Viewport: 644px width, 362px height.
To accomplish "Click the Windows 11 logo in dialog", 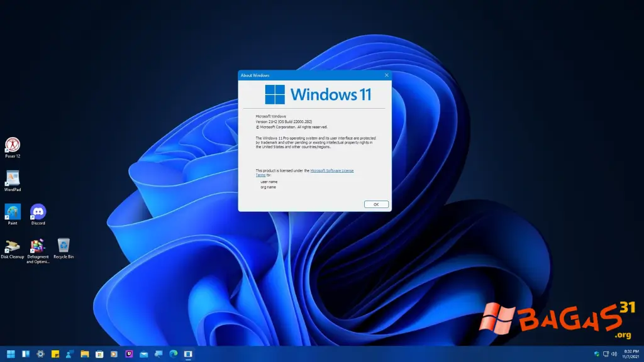I will (318, 94).
